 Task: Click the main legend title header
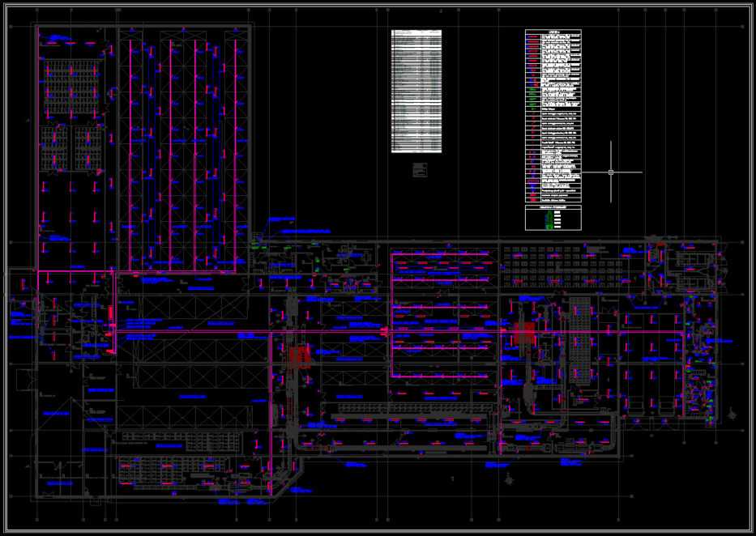pyautogui.click(x=553, y=32)
